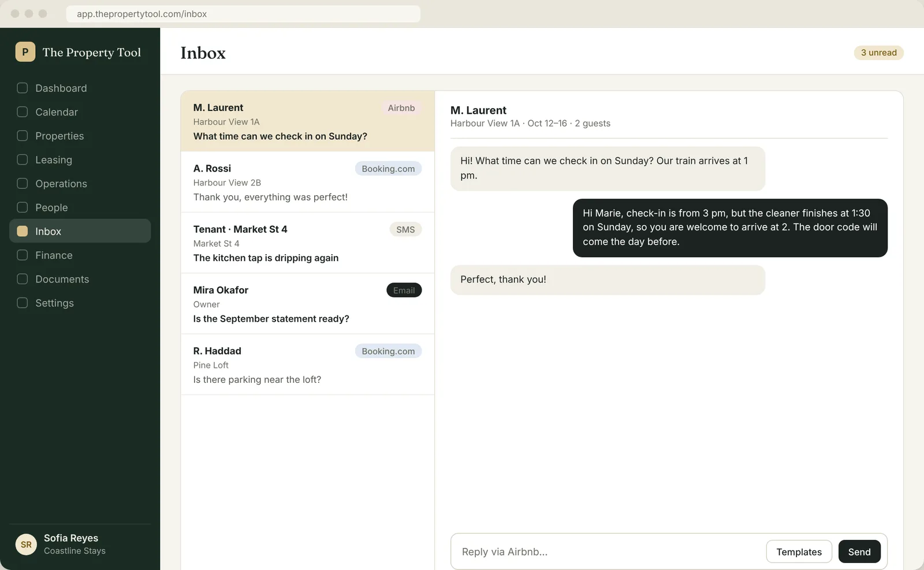The height and width of the screenshot is (570, 924).
Task: Go to the Calendar section label
Action: tap(57, 112)
